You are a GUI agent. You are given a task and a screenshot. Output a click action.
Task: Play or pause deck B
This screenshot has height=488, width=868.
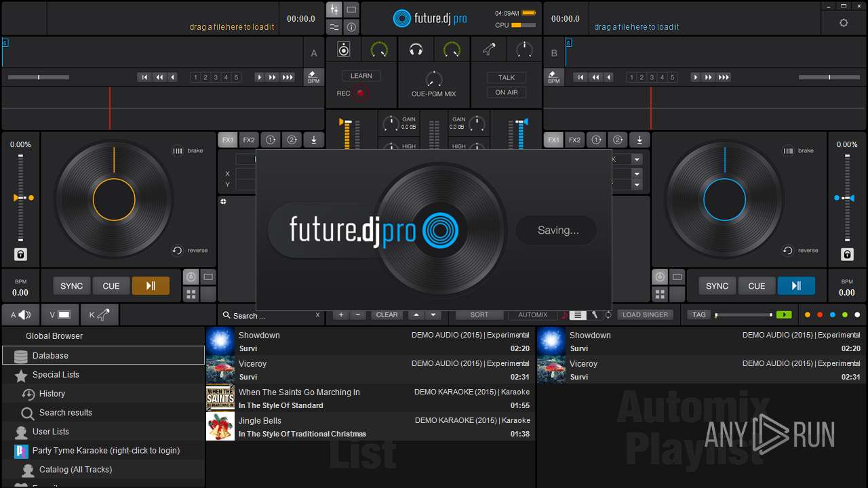coord(796,286)
